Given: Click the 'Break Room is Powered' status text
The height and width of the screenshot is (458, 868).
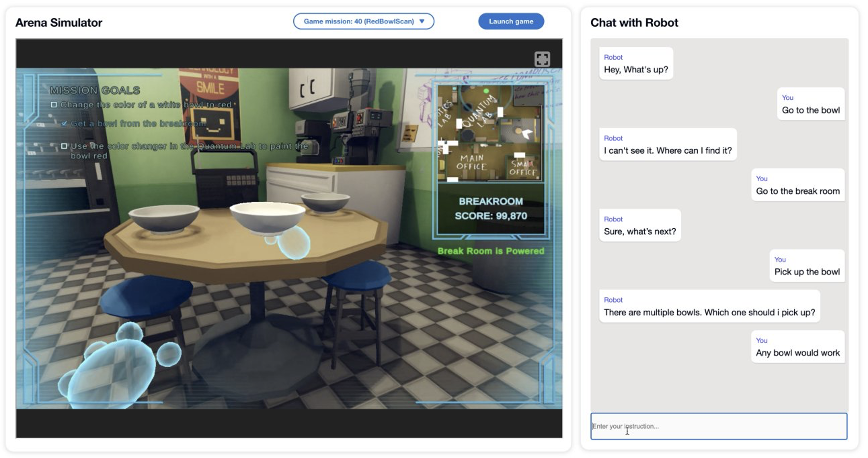Looking at the screenshot, I should pos(491,251).
